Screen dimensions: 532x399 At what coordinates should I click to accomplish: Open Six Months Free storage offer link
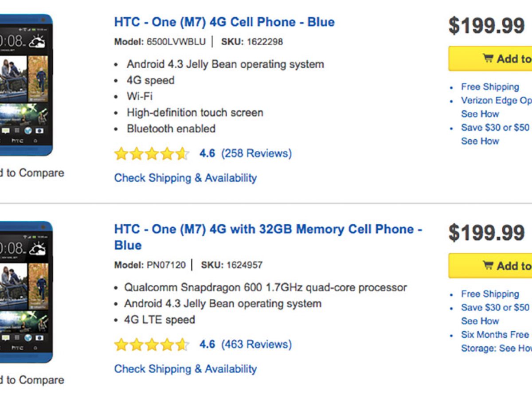[495, 335]
